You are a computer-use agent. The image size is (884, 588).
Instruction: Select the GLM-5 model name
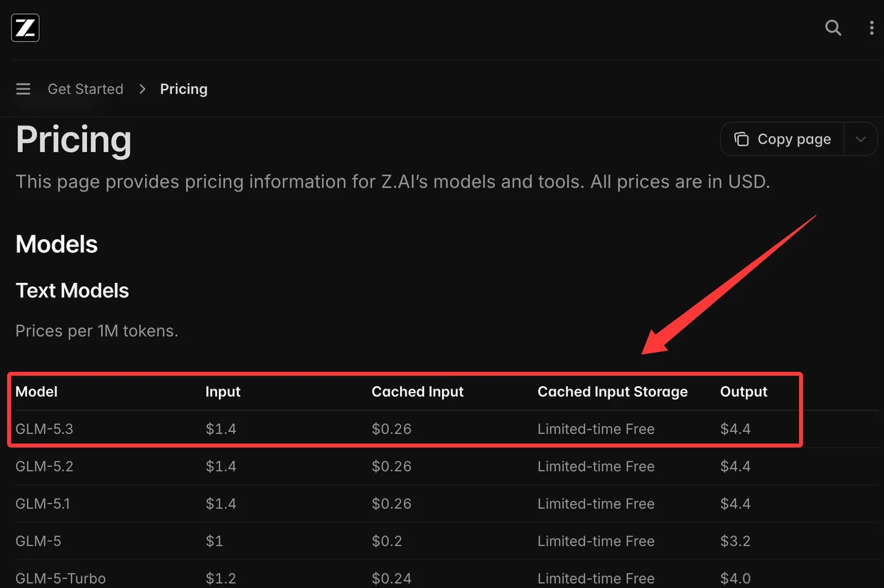[38, 541]
